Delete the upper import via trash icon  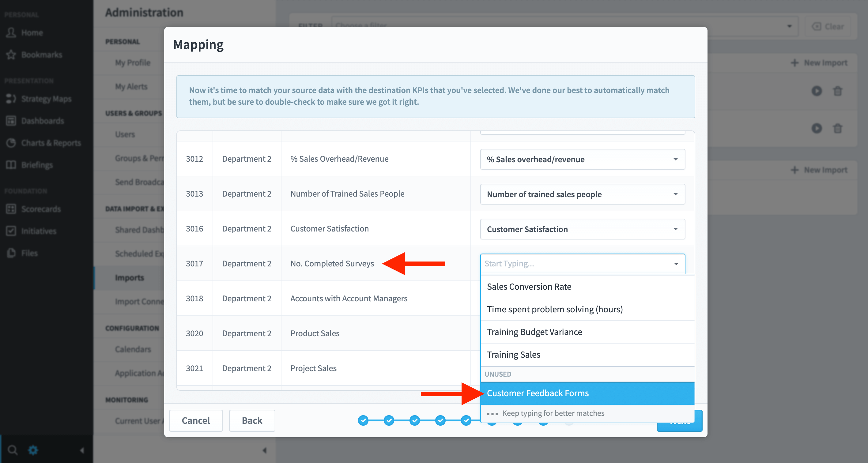pyautogui.click(x=837, y=91)
